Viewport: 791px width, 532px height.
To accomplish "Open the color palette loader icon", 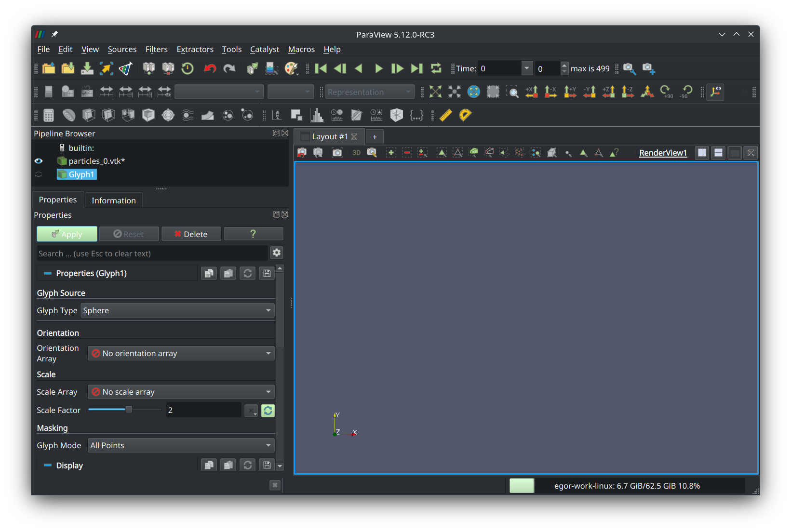I will tap(291, 68).
